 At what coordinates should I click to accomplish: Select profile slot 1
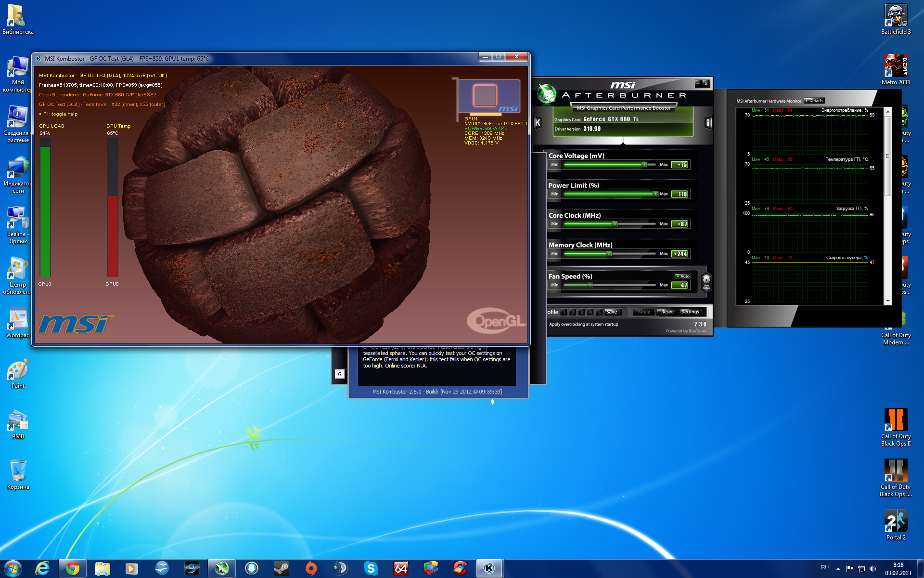click(564, 312)
